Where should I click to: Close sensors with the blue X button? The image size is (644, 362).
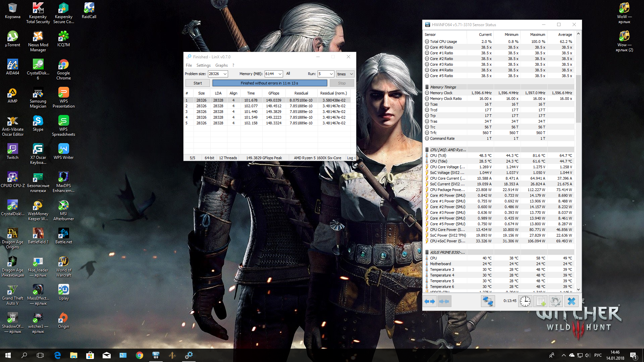coord(571,301)
